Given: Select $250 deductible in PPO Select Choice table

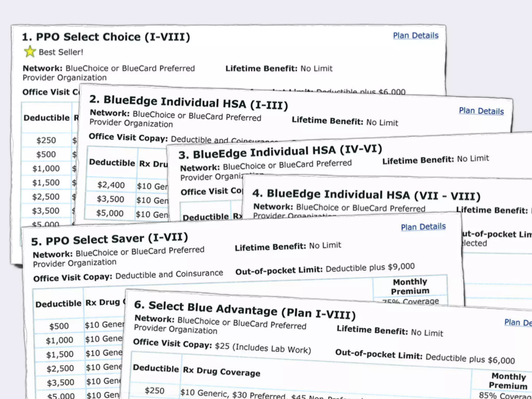Looking at the screenshot, I should 46,141.
